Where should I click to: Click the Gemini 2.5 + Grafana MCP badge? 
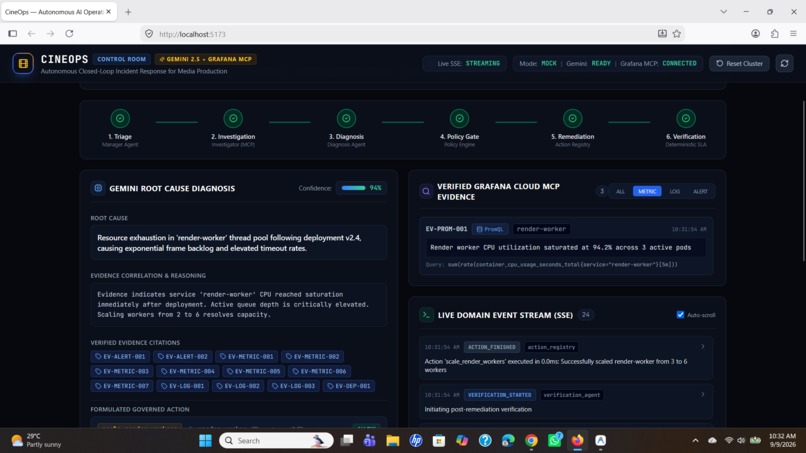pyautogui.click(x=206, y=59)
